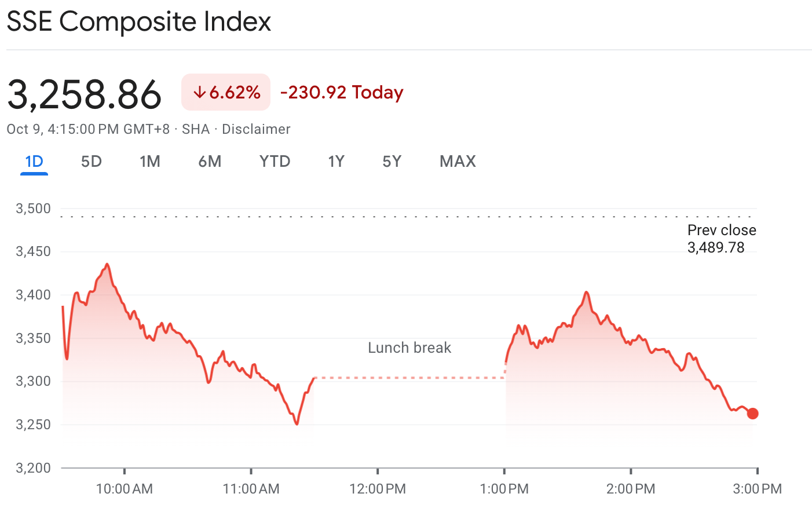Viewport: 812px width, 519px height.
Task: Click the -230.92 Today change text
Action: click(x=342, y=93)
